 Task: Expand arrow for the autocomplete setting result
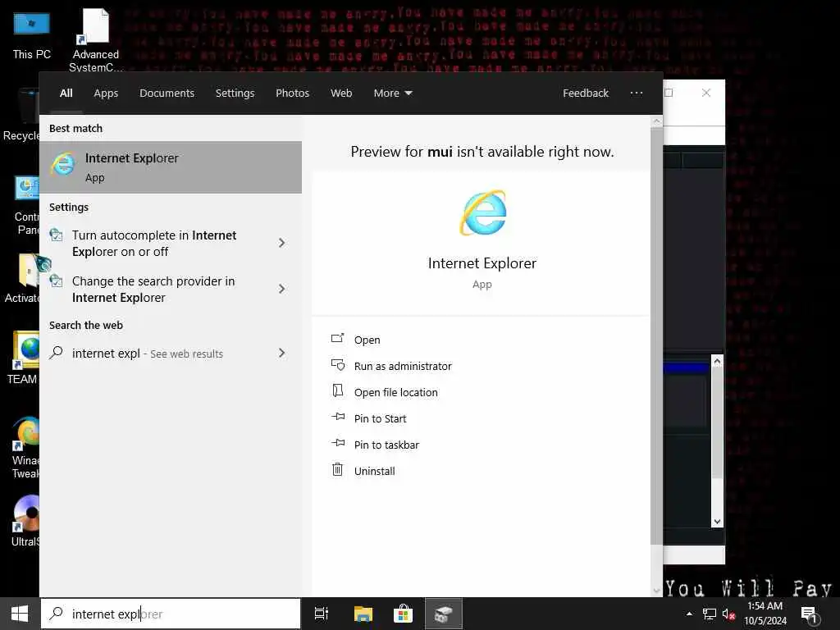[282, 243]
